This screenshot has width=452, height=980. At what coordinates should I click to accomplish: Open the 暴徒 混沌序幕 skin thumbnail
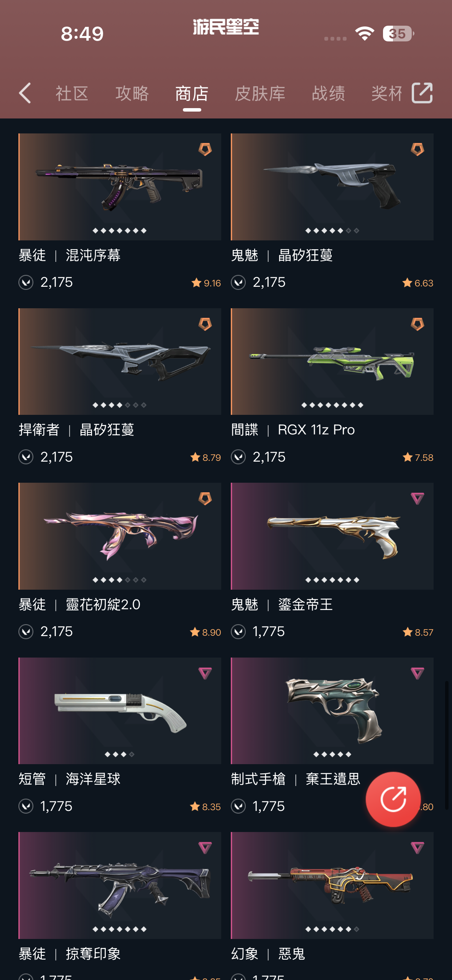point(120,187)
